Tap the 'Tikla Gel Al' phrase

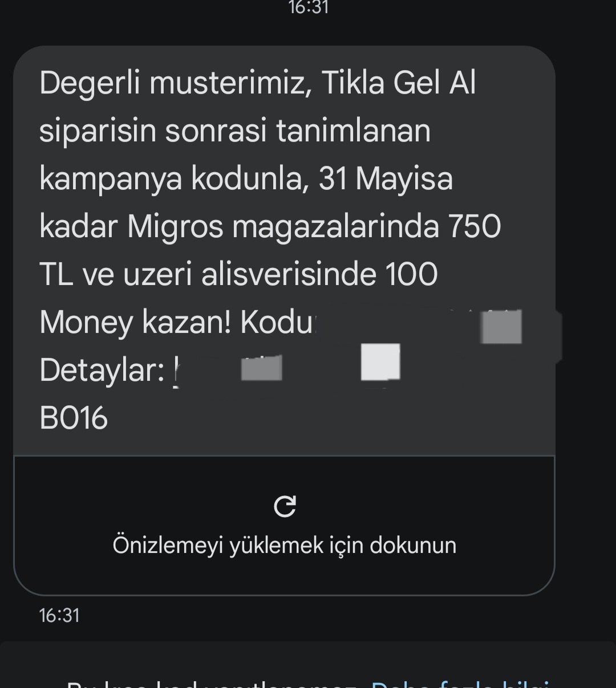(399, 83)
